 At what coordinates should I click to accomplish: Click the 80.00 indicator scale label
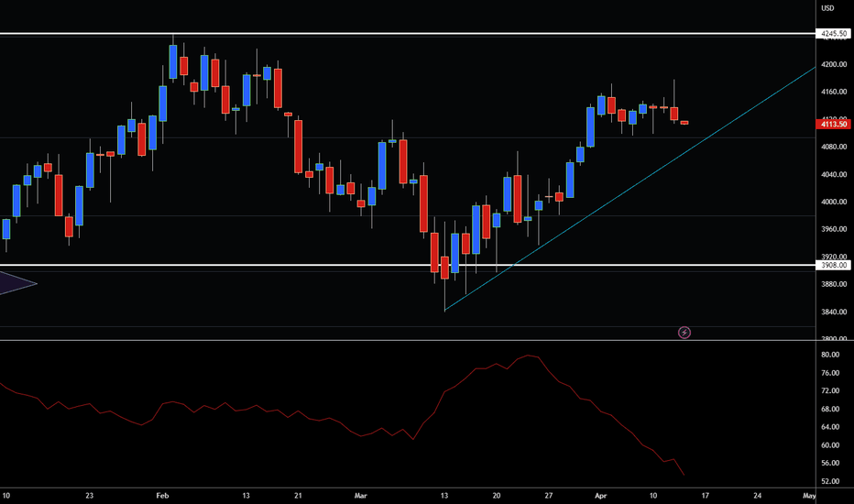[830, 355]
